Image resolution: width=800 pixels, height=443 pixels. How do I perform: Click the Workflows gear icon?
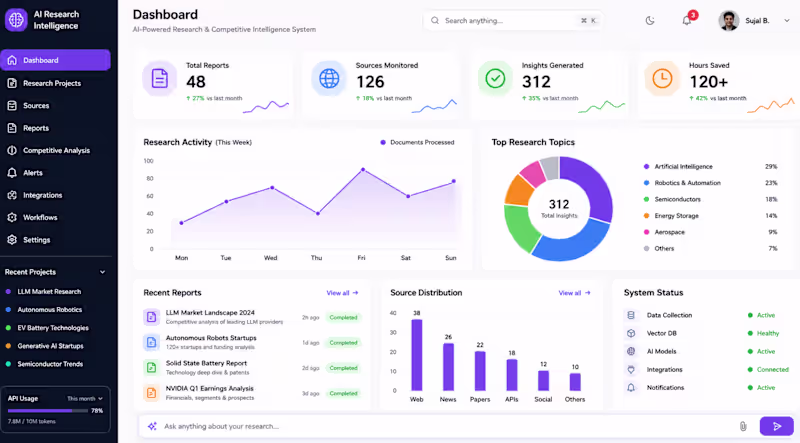pyautogui.click(x=12, y=217)
